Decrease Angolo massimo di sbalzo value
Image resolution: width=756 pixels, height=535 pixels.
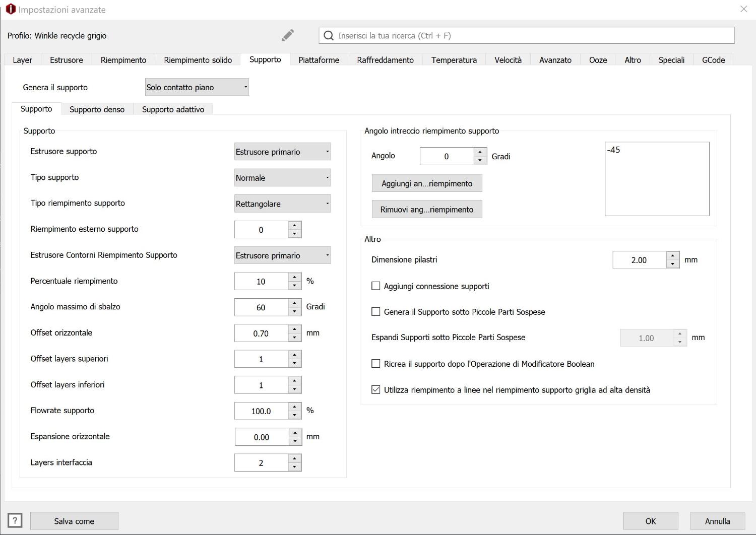pos(295,311)
